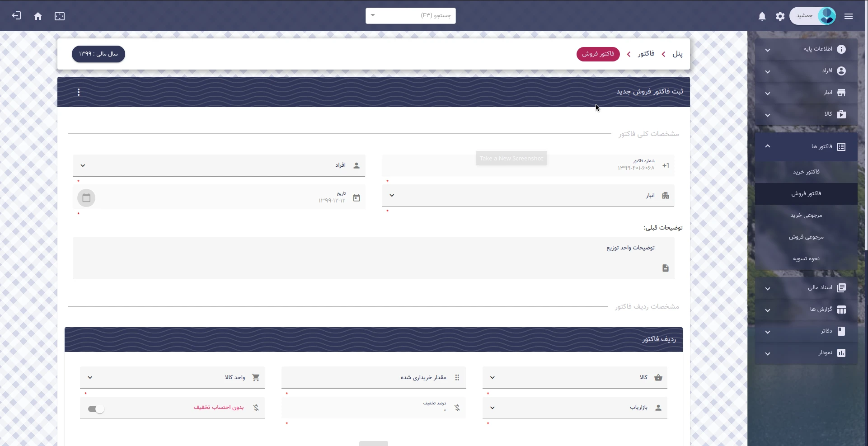
Task: Click the hamburger menu icon
Action: (x=848, y=16)
